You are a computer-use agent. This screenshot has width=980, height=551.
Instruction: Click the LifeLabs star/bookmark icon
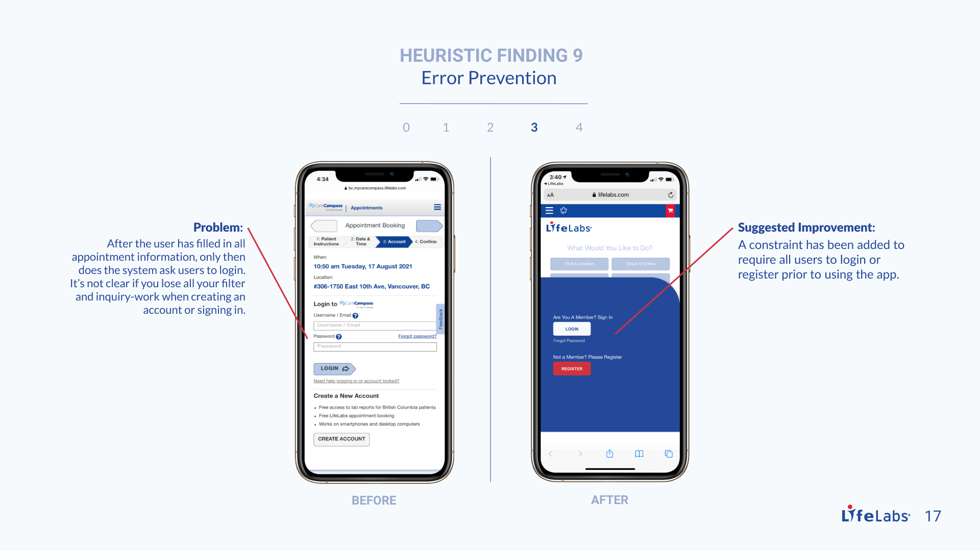coord(563,211)
